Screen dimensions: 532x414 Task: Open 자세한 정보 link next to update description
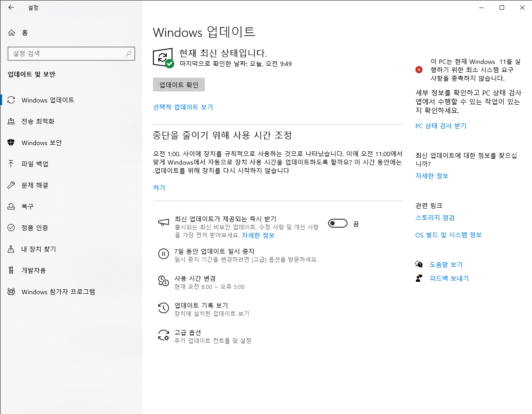point(258,235)
